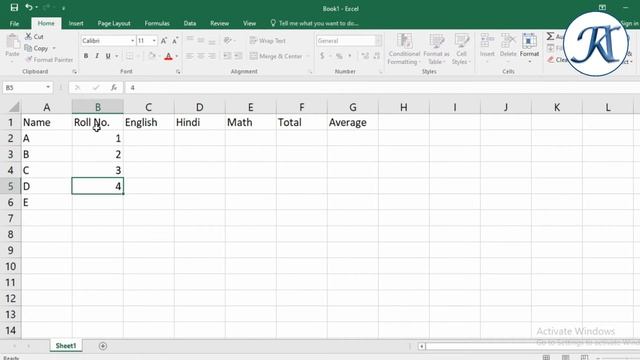The width and height of the screenshot is (640, 360).
Task: Click the Insert cells icon
Action: pyautogui.click(x=487, y=41)
